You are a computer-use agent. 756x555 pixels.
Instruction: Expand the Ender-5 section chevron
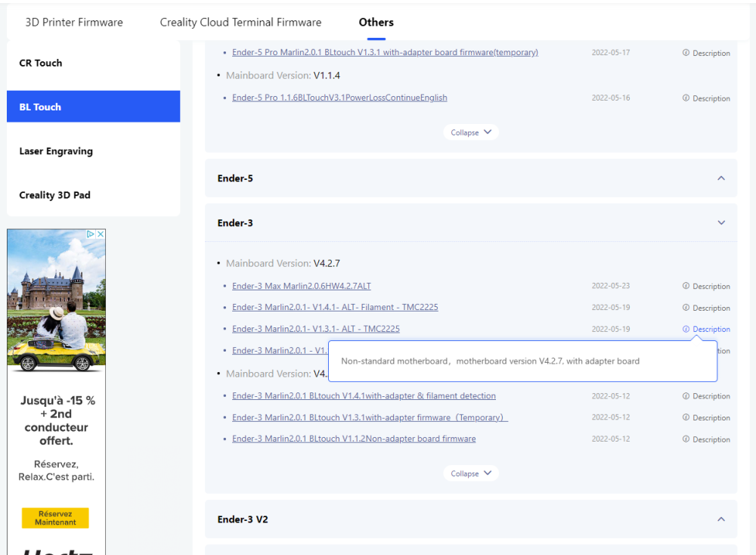point(720,178)
